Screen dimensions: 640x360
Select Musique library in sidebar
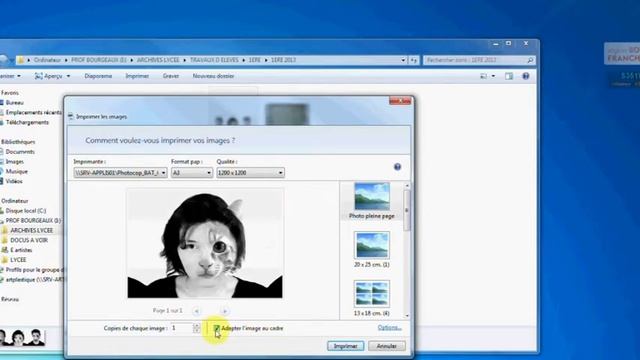click(x=16, y=171)
